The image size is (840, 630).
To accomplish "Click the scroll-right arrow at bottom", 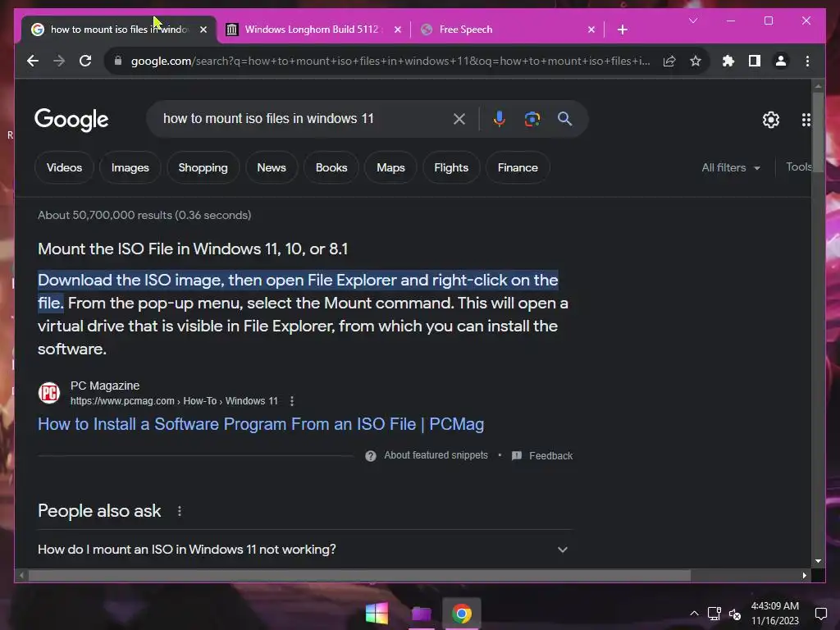I will [x=804, y=575].
